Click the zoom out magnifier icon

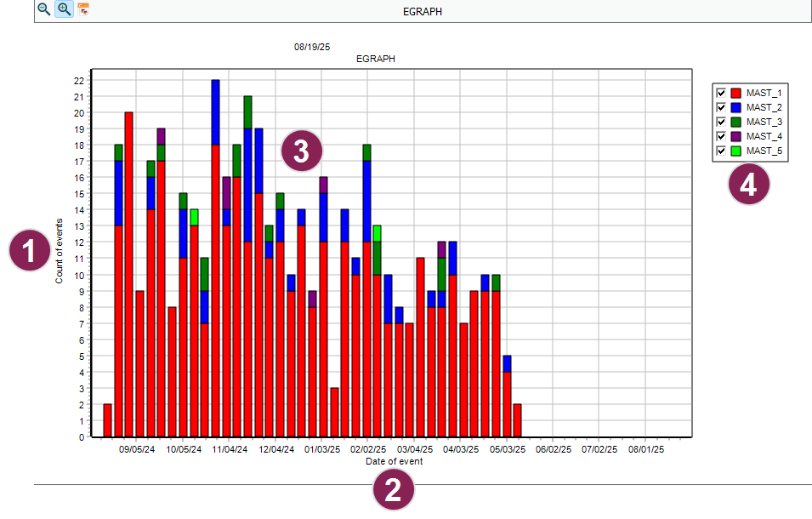(44, 9)
